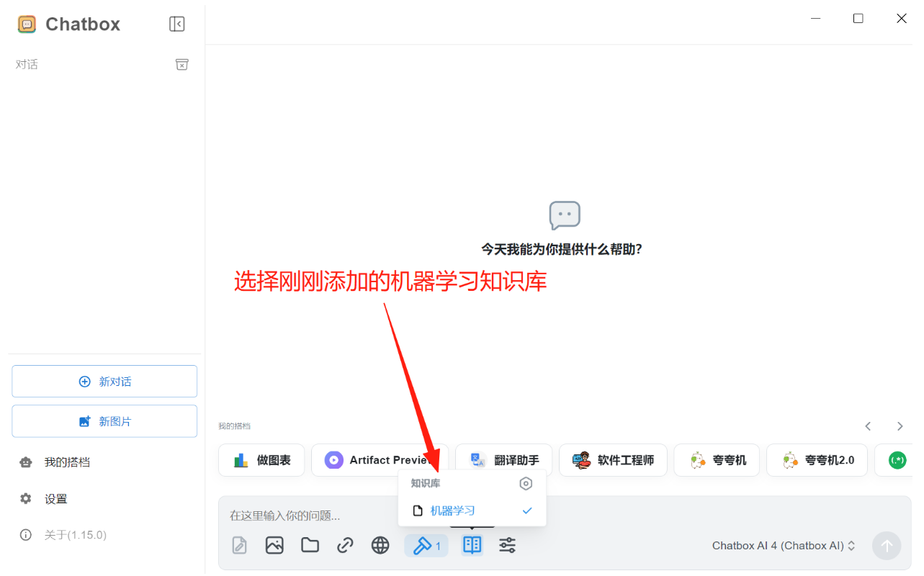Viewport: 924px width, 576px height.
Task: Open knowledge base settings hexagon icon
Action: coord(526,484)
